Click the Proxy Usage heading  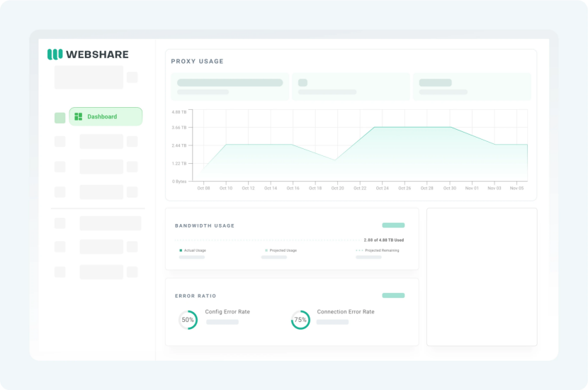(x=197, y=62)
